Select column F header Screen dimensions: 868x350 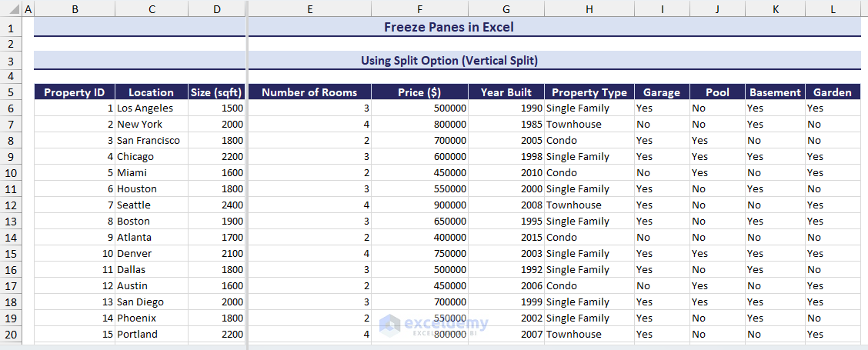click(419, 9)
